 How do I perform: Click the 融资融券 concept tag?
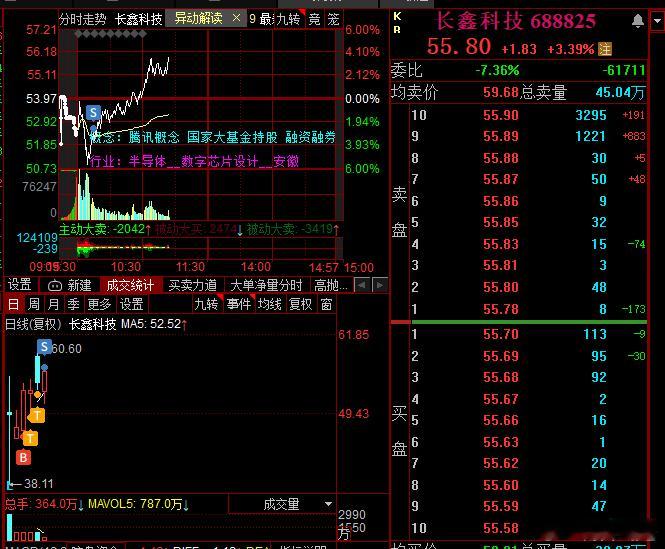pyautogui.click(x=310, y=137)
